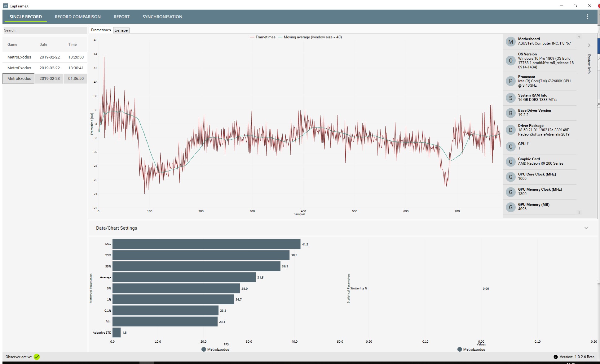600x364 pixels.
Task: Collapse the System Info side panel
Action: tap(589, 45)
